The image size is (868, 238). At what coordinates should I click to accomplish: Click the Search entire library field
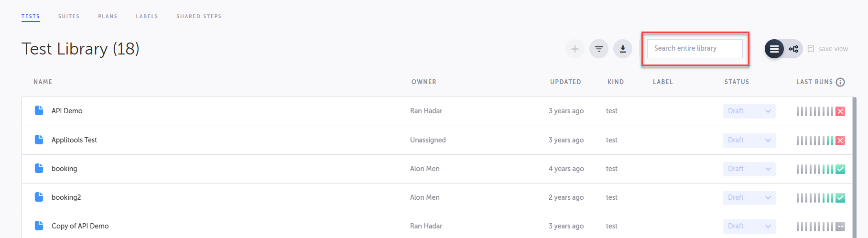pyautogui.click(x=694, y=49)
